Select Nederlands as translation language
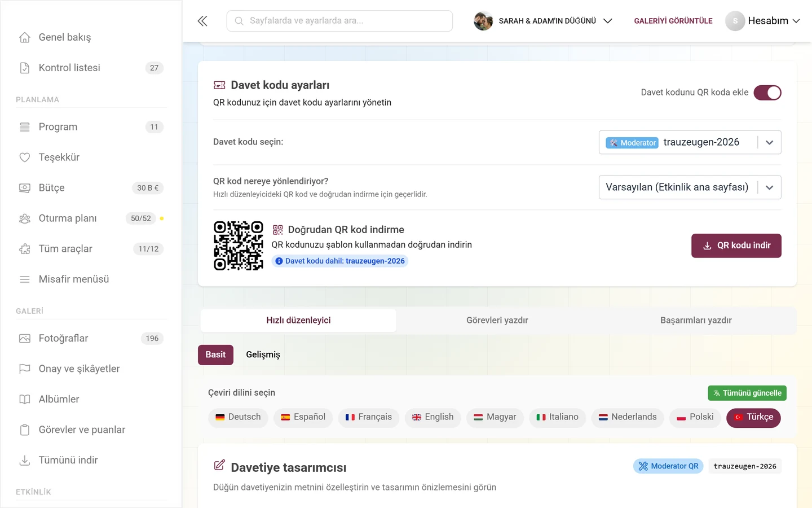The image size is (812, 508). [628, 417]
